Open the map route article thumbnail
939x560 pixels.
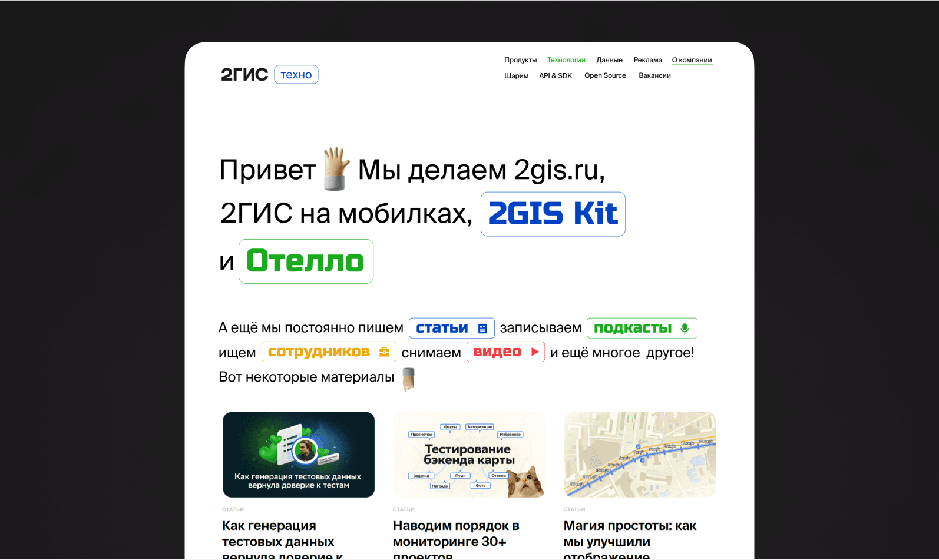(x=640, y=455)
